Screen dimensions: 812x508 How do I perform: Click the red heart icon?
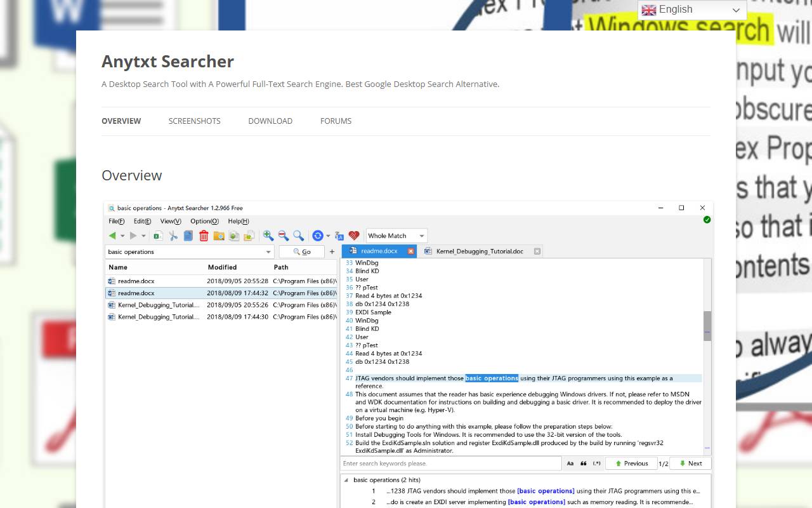(354, 236)
